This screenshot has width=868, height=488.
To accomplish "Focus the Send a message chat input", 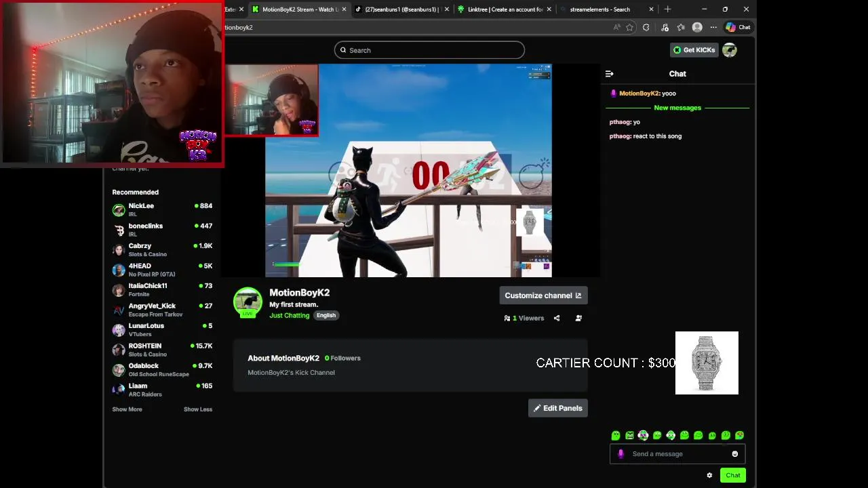I will point(678,454).
